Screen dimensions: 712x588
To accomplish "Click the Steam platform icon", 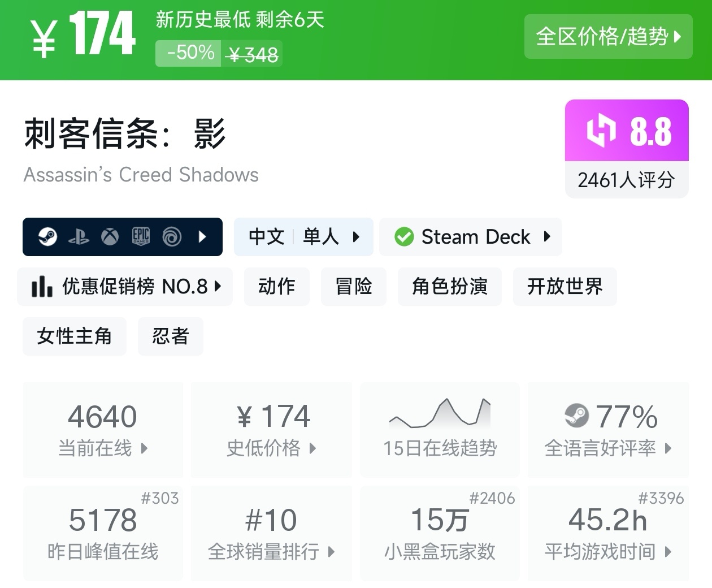I will coord(47,237).
